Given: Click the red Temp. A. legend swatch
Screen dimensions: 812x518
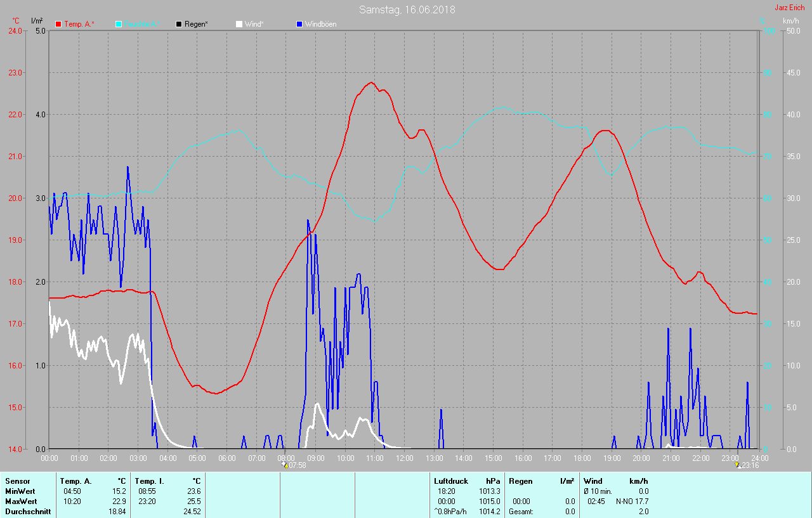Looking at the screenshot, I should [x=59, y=24].
